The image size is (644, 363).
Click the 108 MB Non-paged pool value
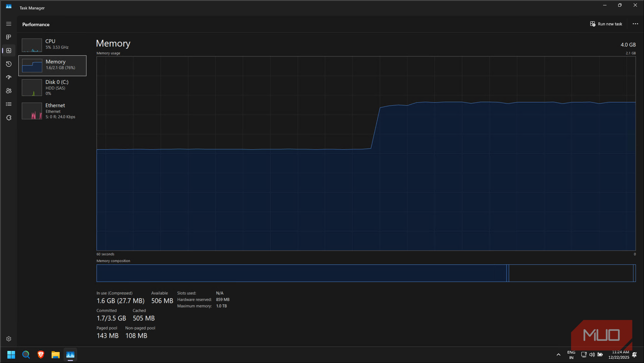136,336
